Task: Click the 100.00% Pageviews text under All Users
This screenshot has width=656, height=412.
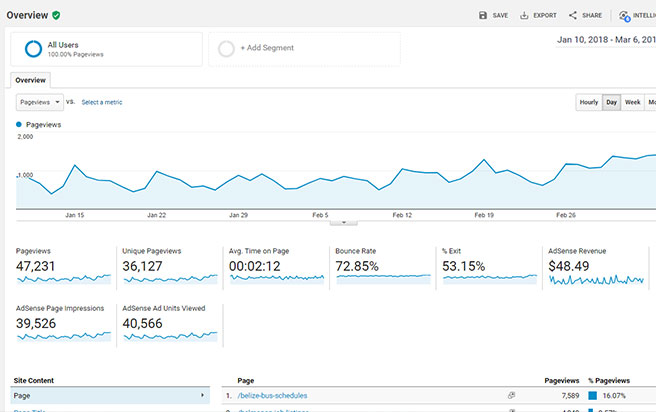Action: [x=75, y=54]
